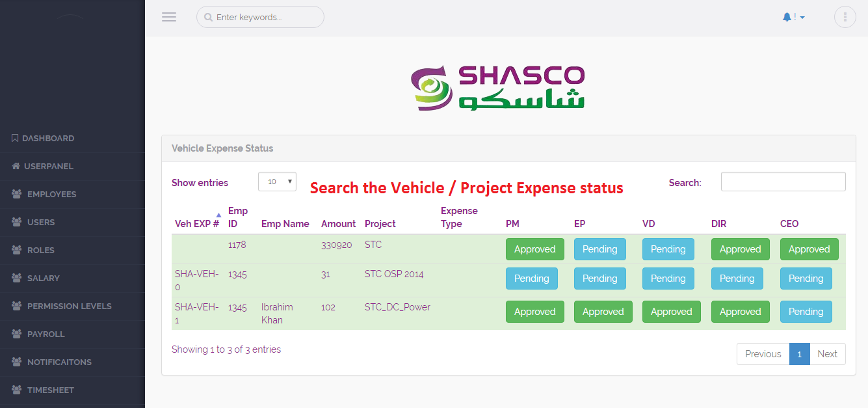
Task: Click the Payroll group icon in sidebar
Action: point(16,334)
